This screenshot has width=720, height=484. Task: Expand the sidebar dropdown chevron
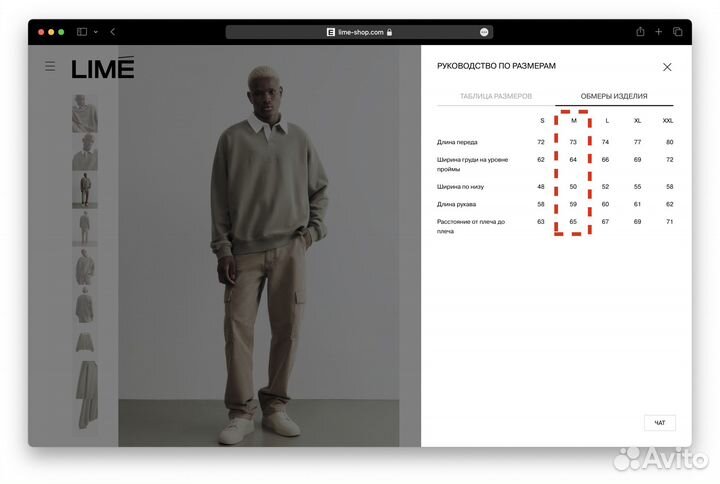[95, 32]
